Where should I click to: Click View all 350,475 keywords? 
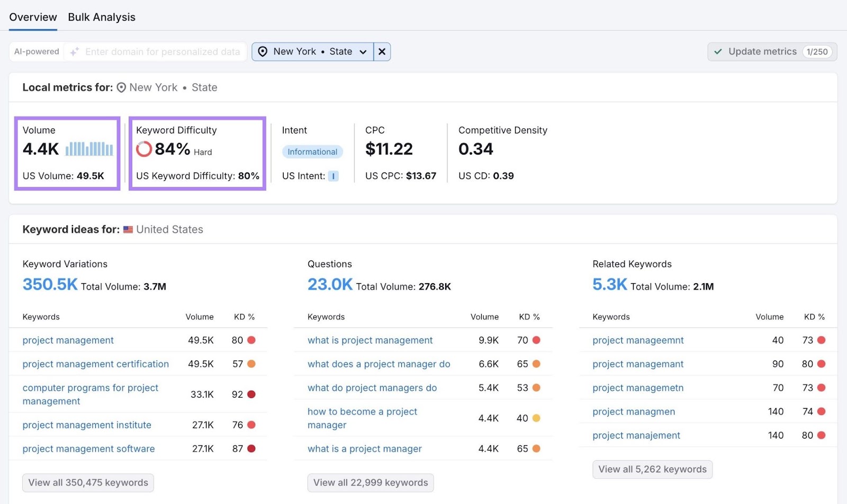(87, 482)
